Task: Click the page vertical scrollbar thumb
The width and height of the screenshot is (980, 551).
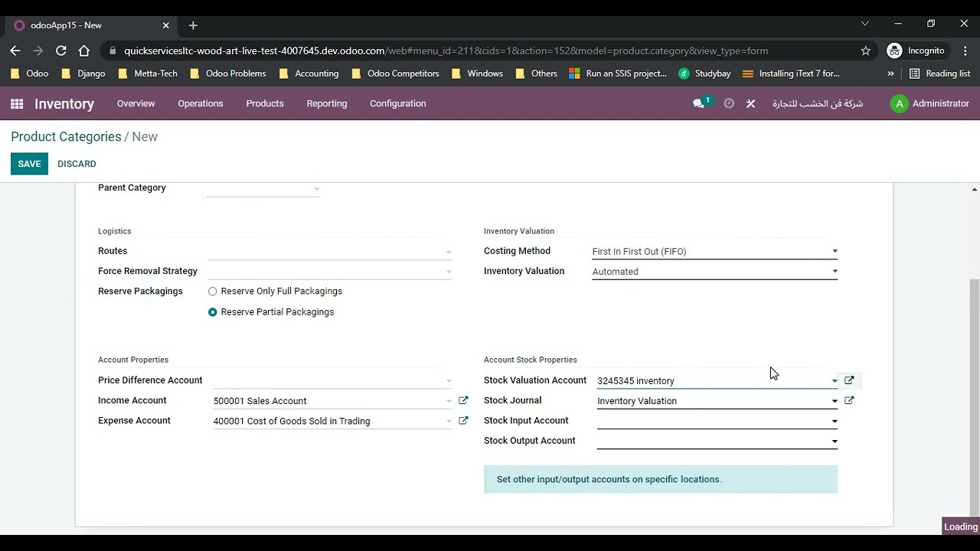Action: (975, 398)
